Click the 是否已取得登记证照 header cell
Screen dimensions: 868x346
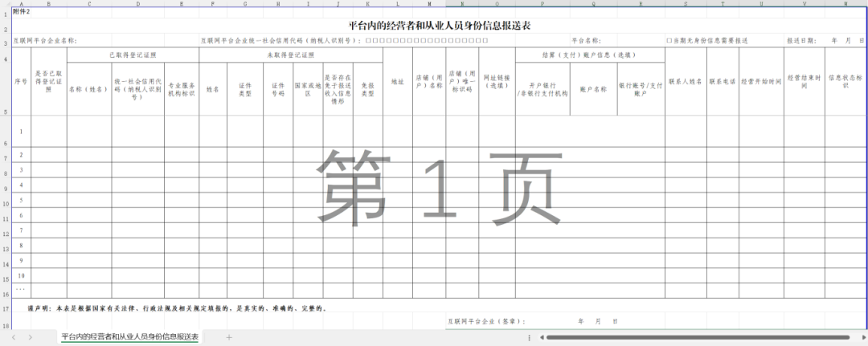tap(49, 81)
